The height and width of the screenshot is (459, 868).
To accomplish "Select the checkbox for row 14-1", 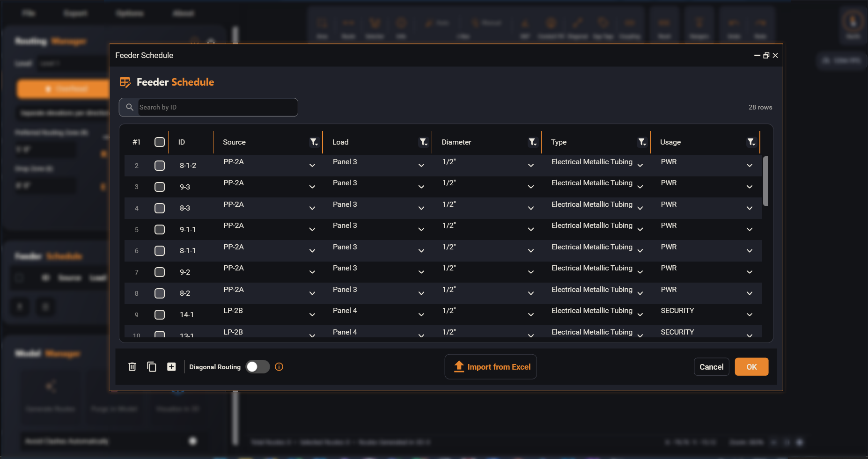I will tap(160, 314).
